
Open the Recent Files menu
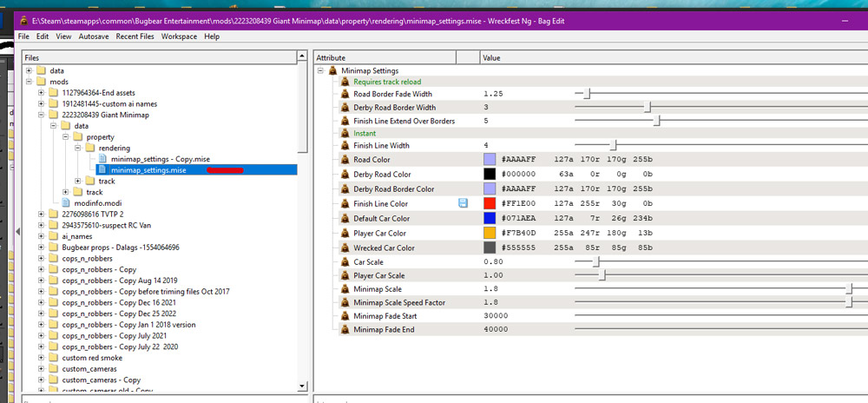(135, 36)
